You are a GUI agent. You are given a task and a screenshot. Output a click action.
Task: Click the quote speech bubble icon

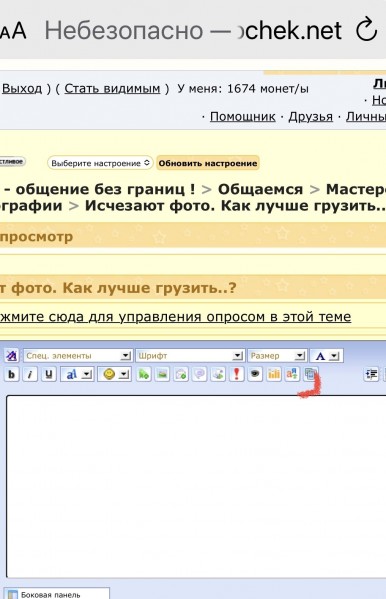tap(199, 374)
